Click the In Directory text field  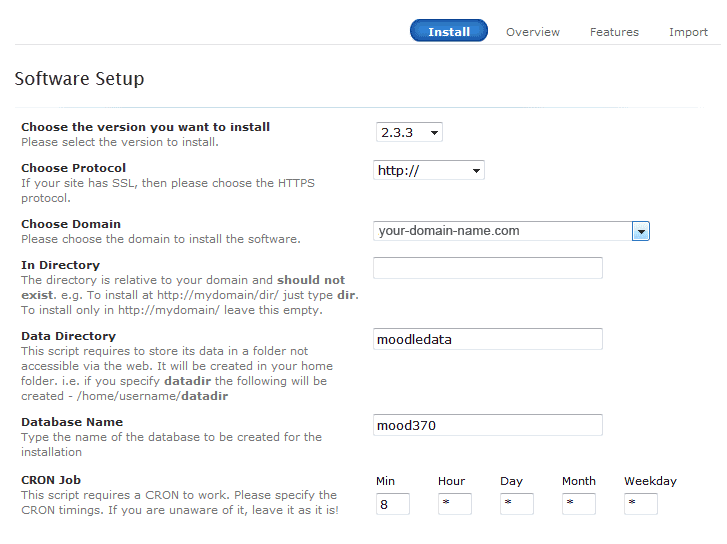(488, 268)
